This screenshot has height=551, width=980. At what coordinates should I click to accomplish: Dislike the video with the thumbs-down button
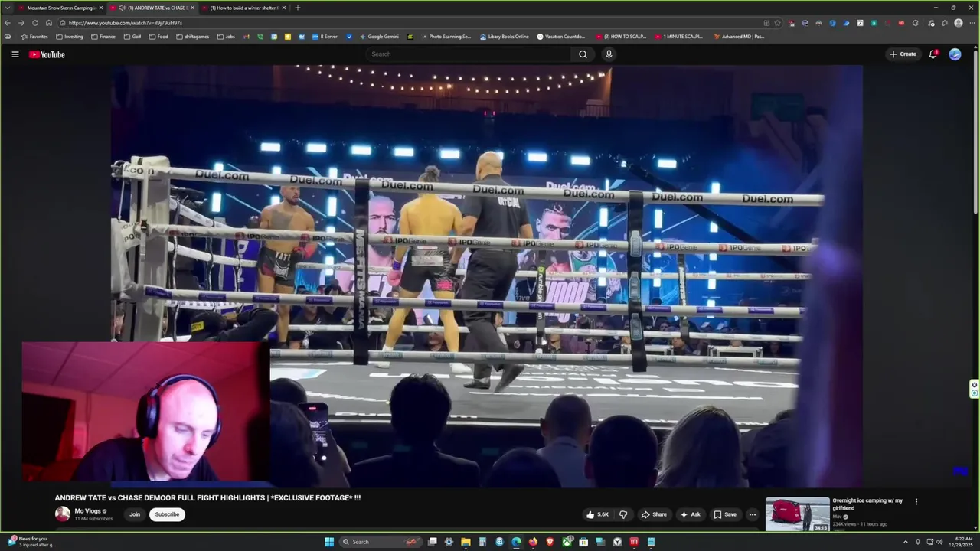click(x=623, y=514)
